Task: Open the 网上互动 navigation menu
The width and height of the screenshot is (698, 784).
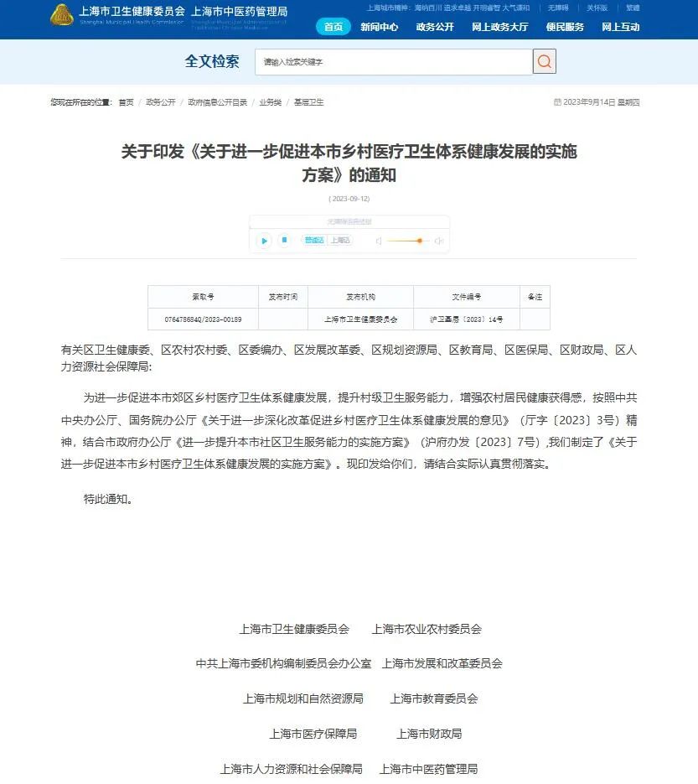Action: click(x=621, y=27)
